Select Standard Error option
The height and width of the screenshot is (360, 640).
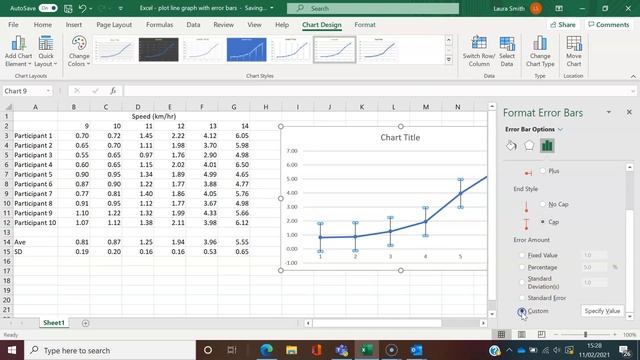[x=522, y=298]
